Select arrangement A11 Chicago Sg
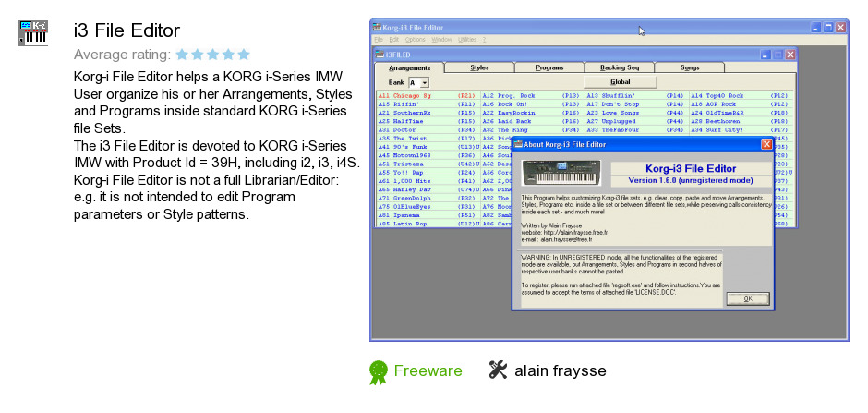This screenshot has height=413, width=868. (428, 96)
